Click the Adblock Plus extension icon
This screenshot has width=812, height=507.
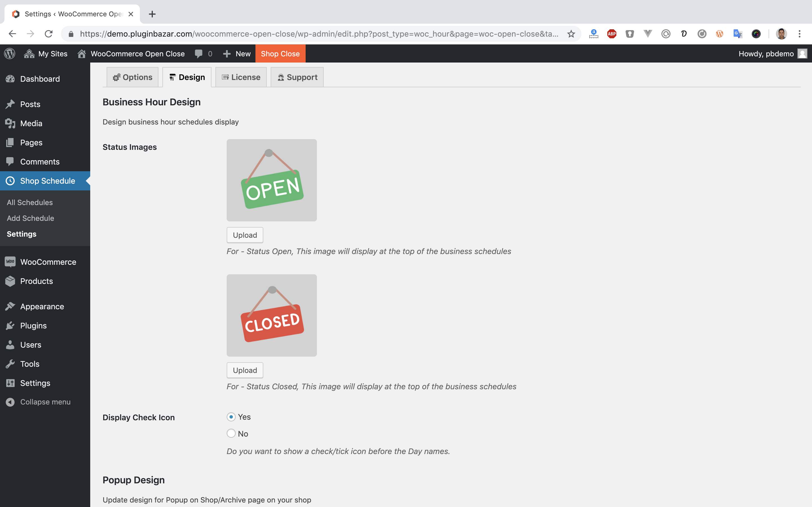tap(612, 34)
